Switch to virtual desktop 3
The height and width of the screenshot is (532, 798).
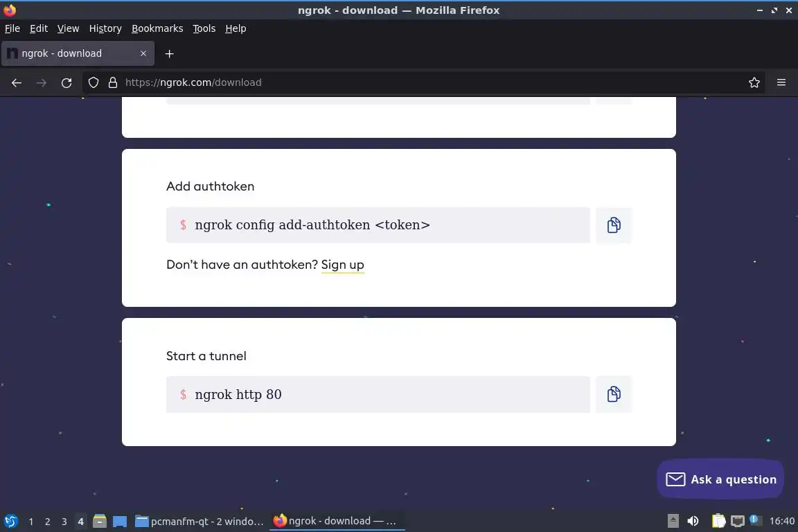(x=64, y=522)
